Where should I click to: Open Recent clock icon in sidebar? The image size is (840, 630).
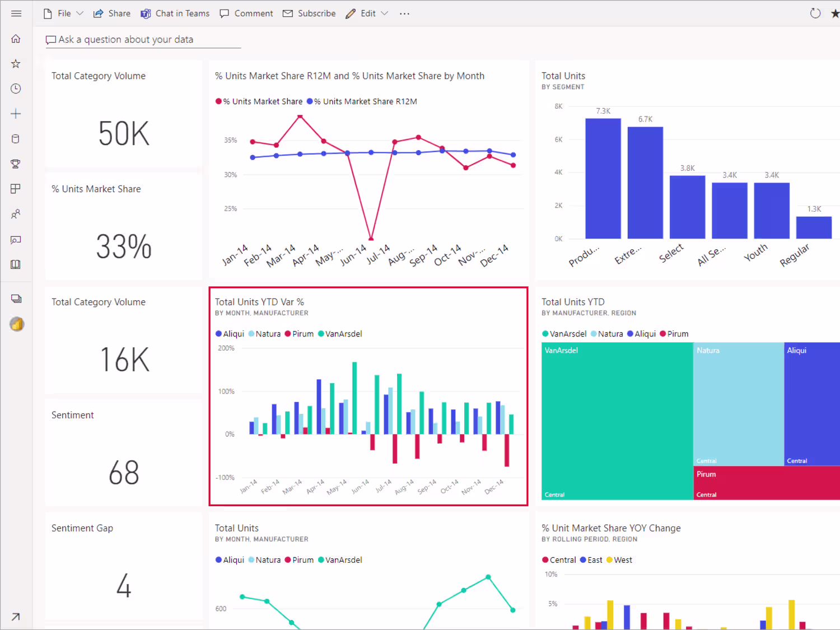pyautogui.click(x=16, y=88)
